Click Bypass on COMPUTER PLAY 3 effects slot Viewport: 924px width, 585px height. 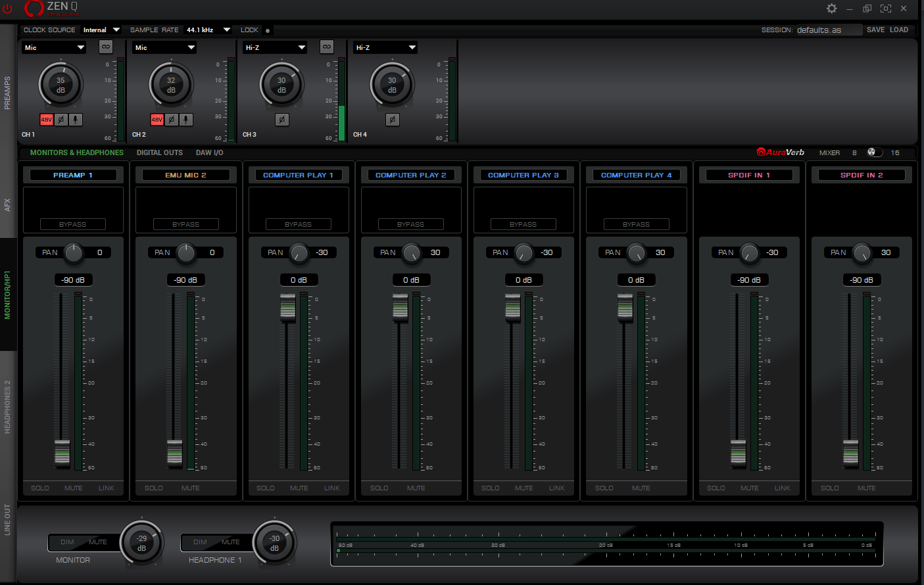click(523, 224)
